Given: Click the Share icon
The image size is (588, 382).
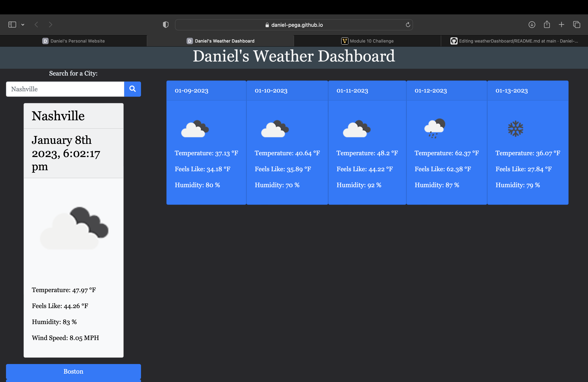Looking at the screenshot, I should click(x=547, y=24).
